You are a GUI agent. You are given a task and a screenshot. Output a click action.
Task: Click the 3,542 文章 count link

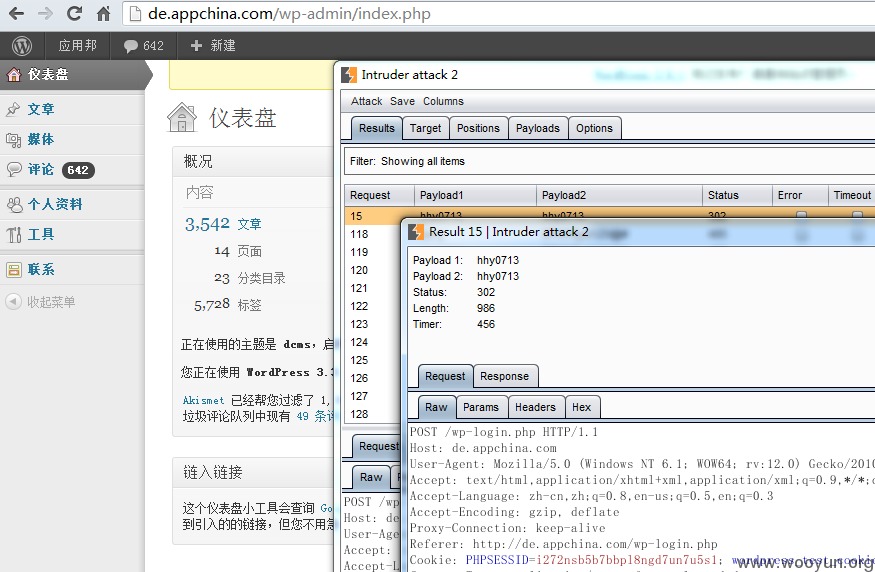point(223,224)
